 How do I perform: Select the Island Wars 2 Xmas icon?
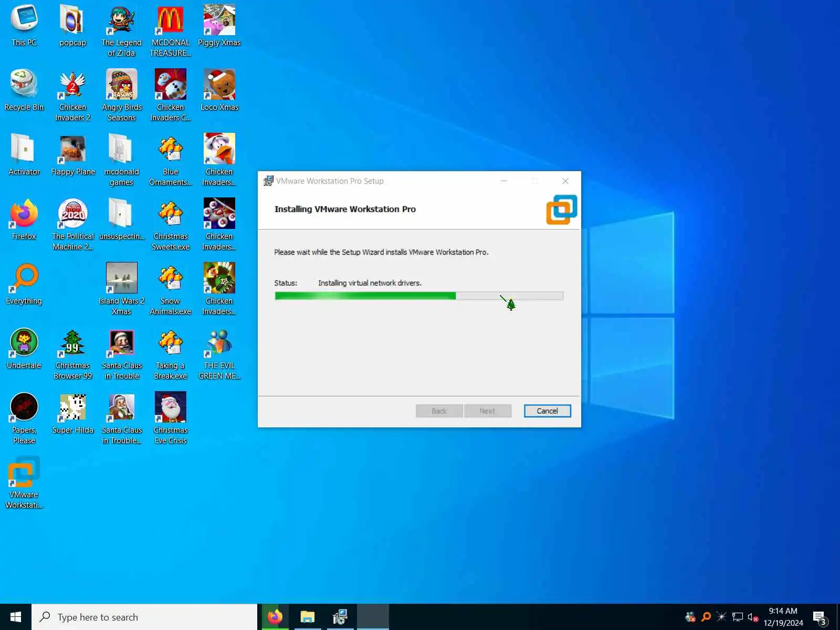point(121,289)
